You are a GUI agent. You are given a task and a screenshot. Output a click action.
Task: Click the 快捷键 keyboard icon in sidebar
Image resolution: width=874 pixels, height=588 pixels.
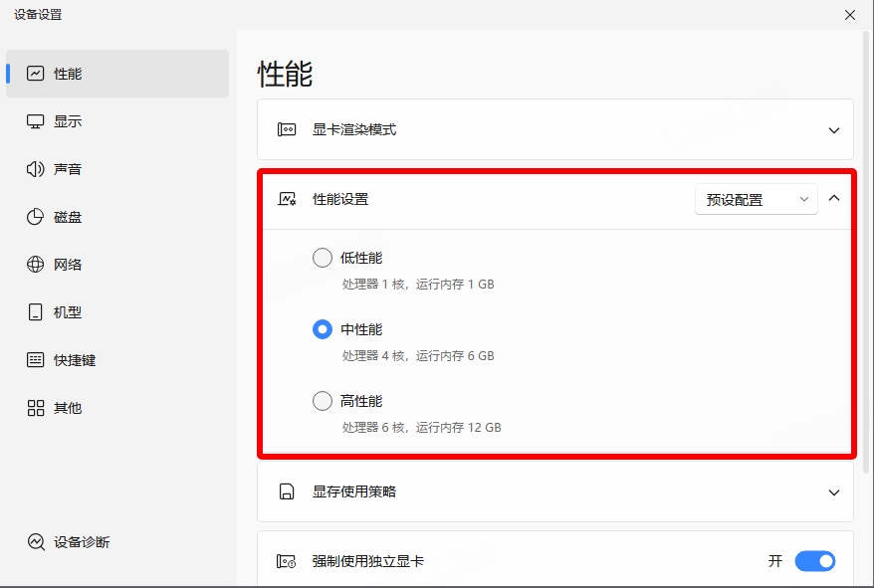tap(36, 360)
